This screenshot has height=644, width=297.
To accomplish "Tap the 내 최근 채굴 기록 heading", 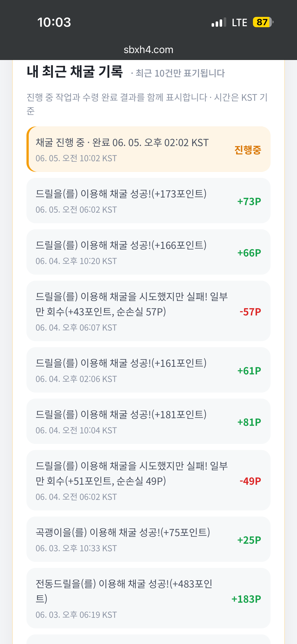I will tap(75, 72).
